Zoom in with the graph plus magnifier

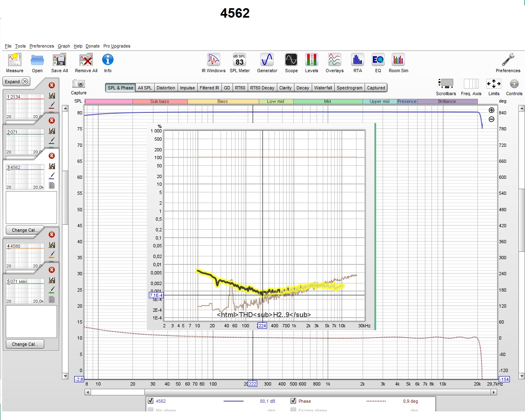click(491, 110)
